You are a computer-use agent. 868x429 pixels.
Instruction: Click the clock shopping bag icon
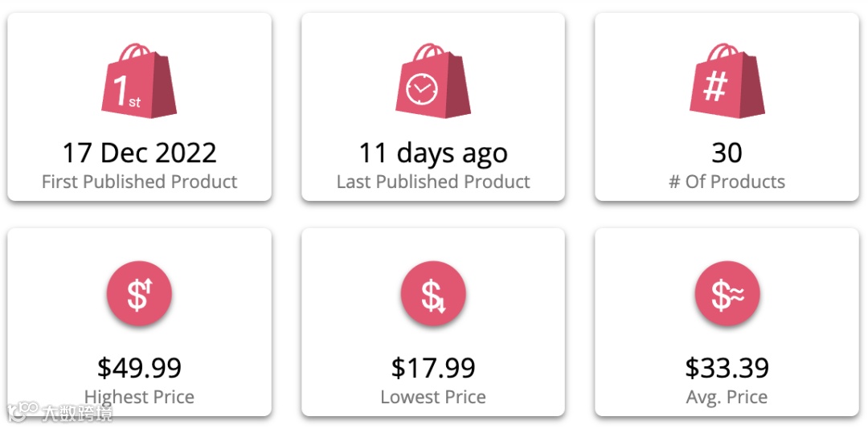[433, 81]
